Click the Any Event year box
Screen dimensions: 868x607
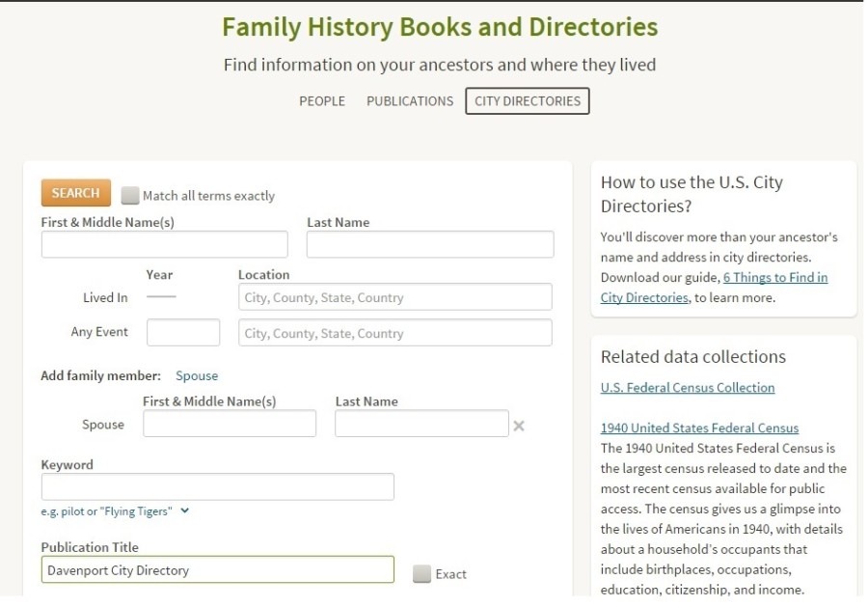point(183,333)
